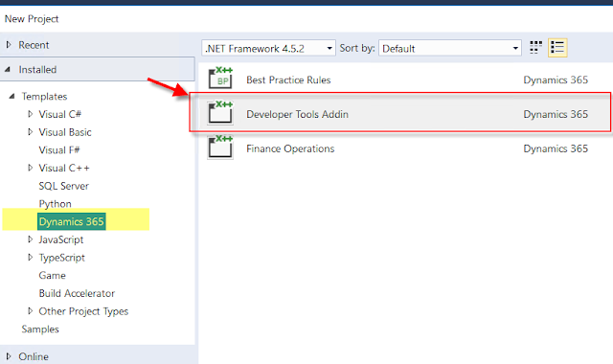Select Other Project Types category
Screen dimensions: 613x364
coord(83,311)
